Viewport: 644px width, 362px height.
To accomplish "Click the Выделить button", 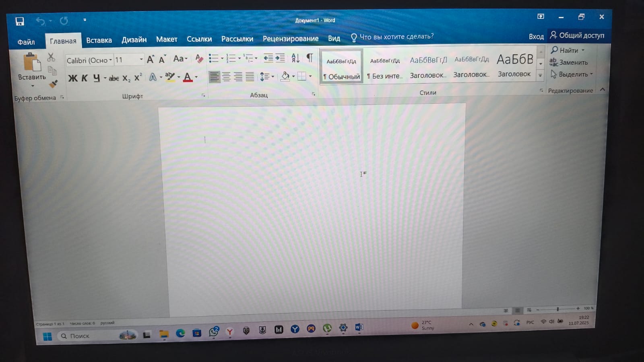I will (572, 74).
